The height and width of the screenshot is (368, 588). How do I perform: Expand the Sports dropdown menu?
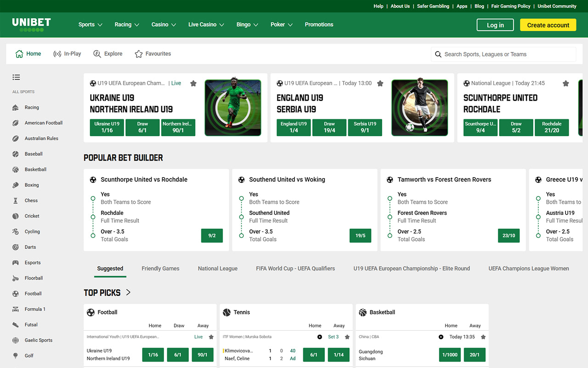[x=90, y=25]
